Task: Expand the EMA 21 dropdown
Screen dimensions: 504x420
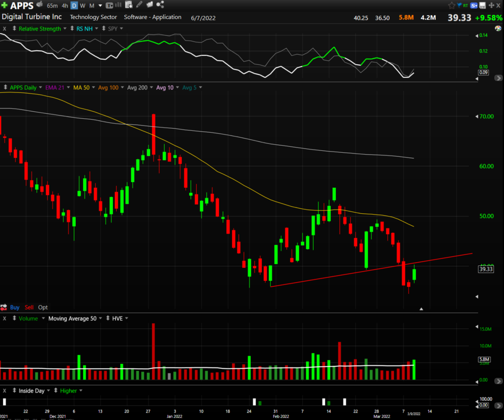Action: [x=68, y=88]
